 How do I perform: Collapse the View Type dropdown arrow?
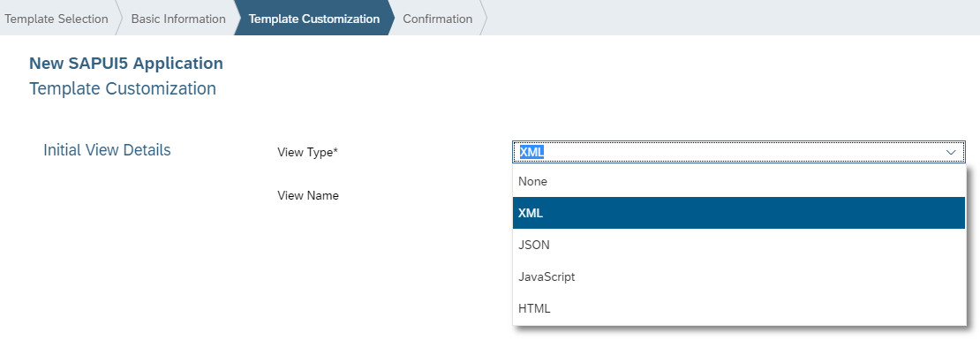[951, 152]
